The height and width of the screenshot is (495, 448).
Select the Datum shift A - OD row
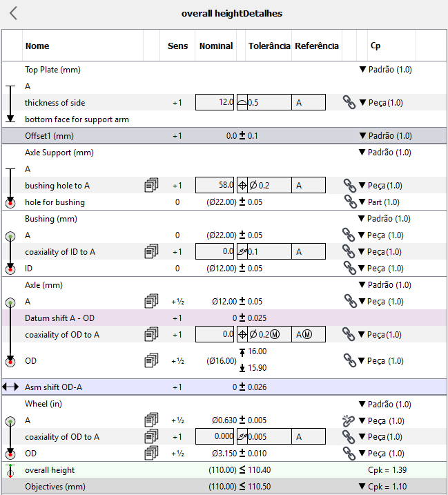pyautogui.click(x=224, y=318)
